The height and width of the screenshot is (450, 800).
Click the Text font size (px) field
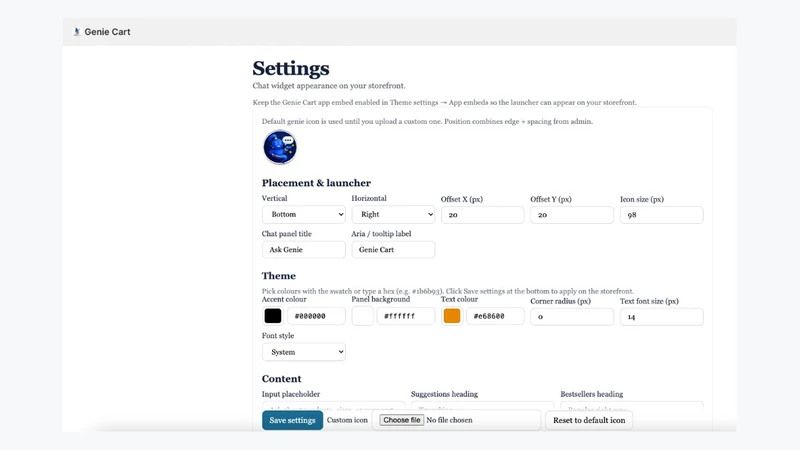click(x=661, y=317)
